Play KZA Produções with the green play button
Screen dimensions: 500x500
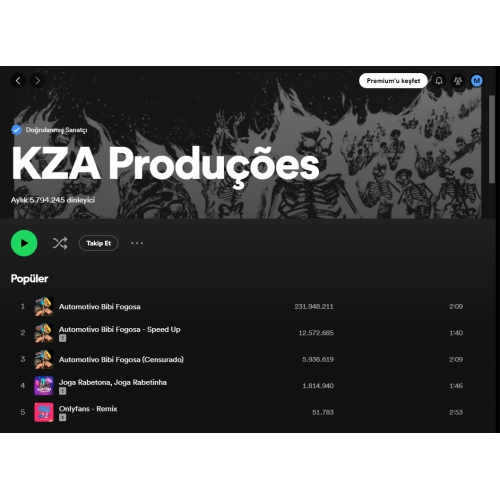point(24,243)
